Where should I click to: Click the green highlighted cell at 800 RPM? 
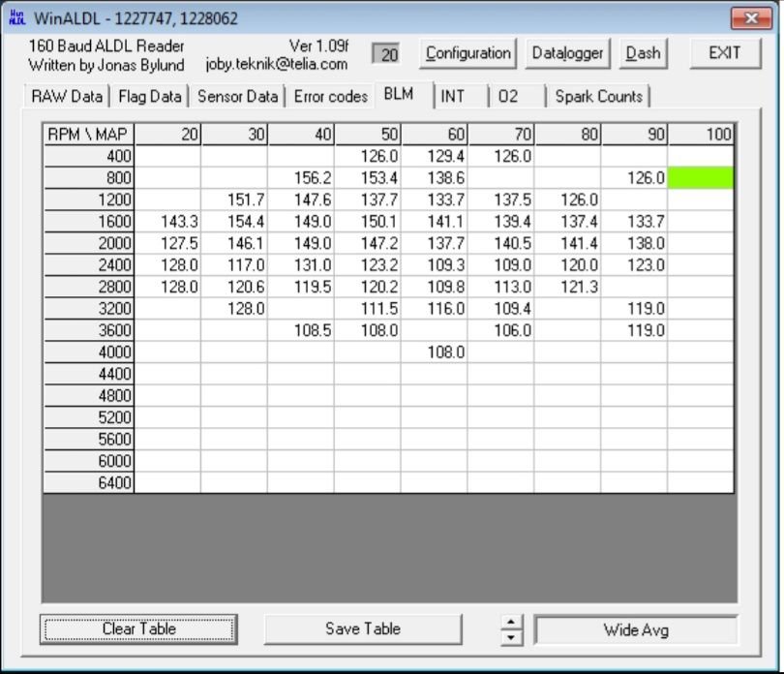click(701, 177)
